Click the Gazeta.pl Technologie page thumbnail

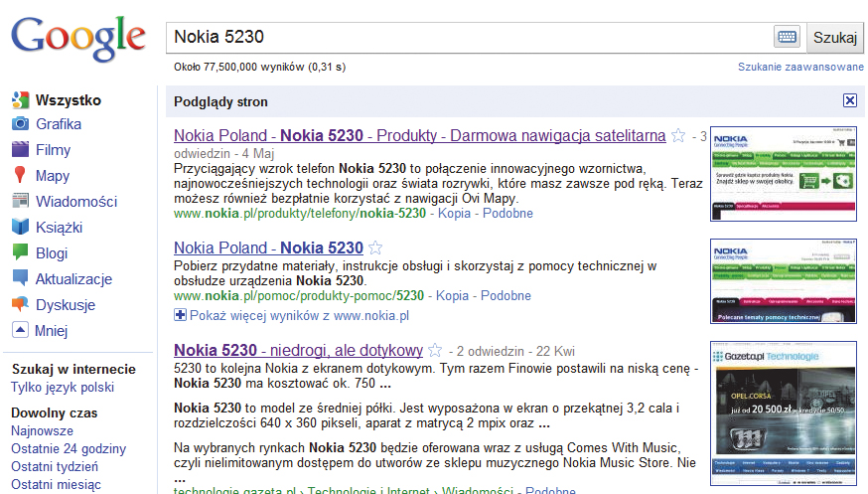click(x=783, y=413)
